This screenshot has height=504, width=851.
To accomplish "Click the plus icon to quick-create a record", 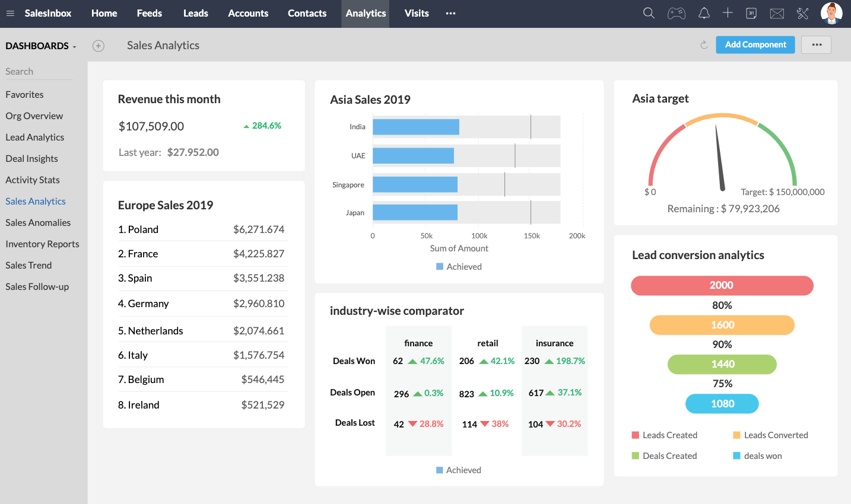I will click(728, 12).
